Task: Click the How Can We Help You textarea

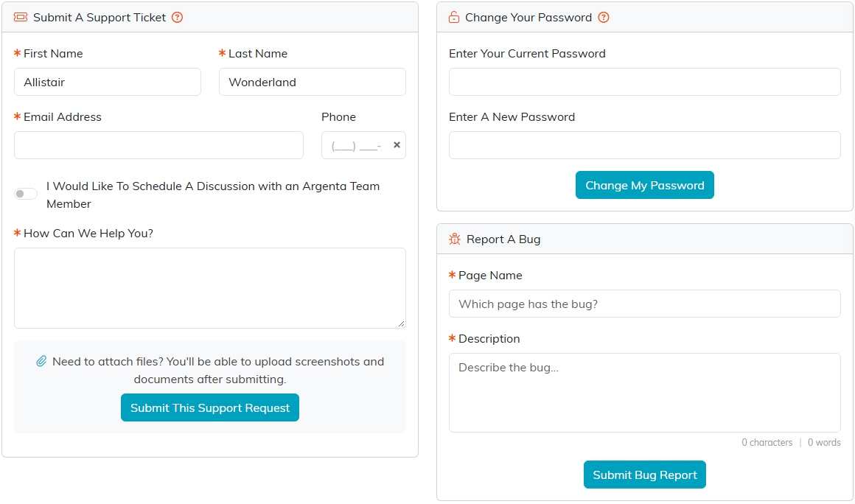Action: (x=210, y=288)
